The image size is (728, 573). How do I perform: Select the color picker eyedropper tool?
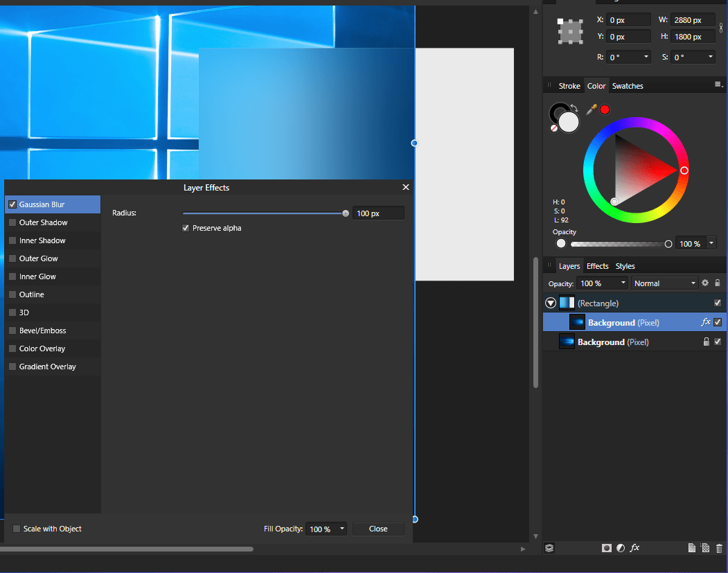pos(592,109)
